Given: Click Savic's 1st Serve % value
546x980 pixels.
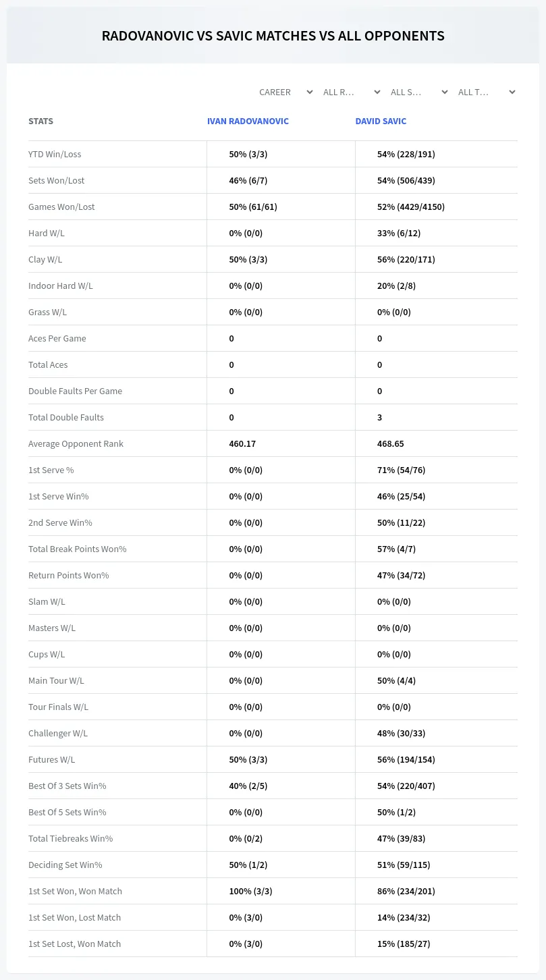Looking at the screenshot, I should pos(401,470).
